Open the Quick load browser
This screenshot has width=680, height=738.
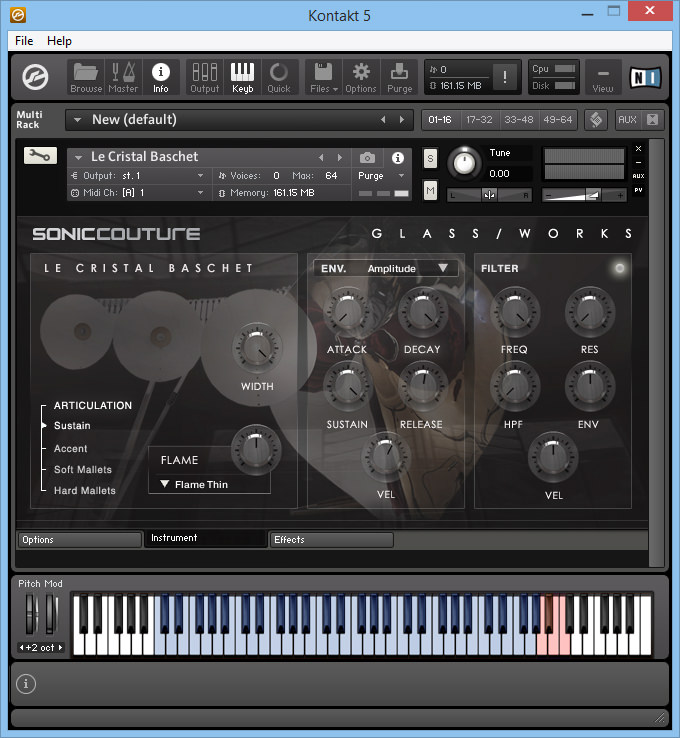[279, 77]
